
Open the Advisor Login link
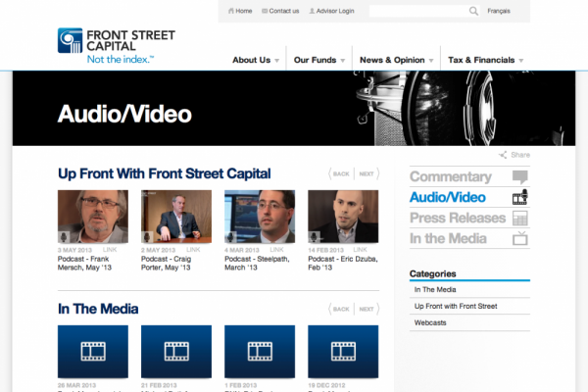click(x=331, y=11)
